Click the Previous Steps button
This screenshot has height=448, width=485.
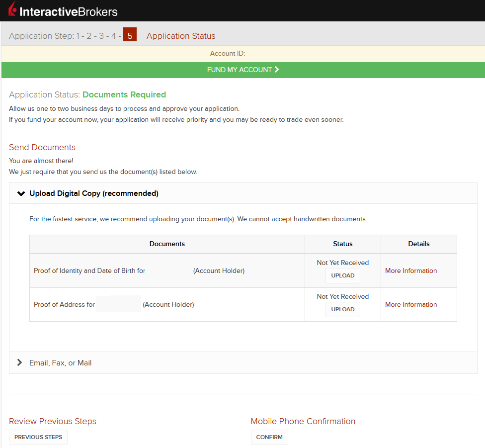click(x=38, y=437)
